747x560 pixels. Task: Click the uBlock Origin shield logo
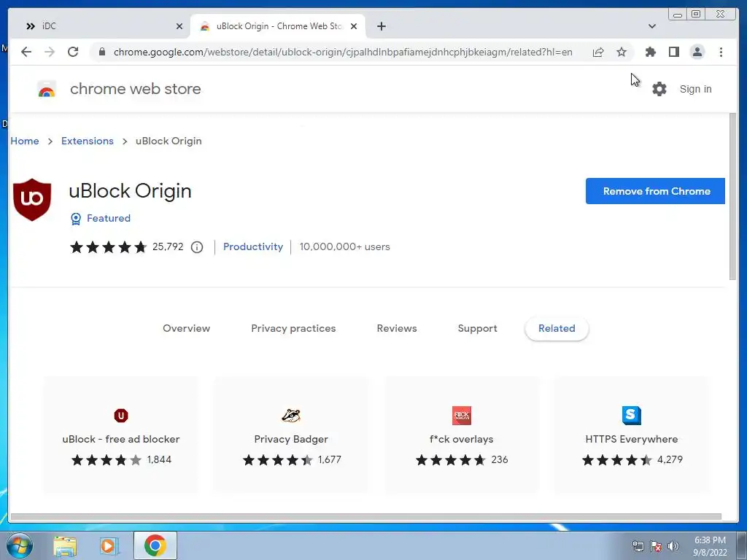pyautogui.click(x=32, y=200)
